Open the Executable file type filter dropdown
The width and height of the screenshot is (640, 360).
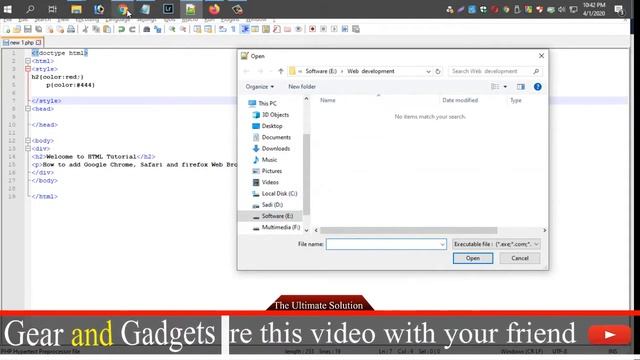tap(496, 244)
